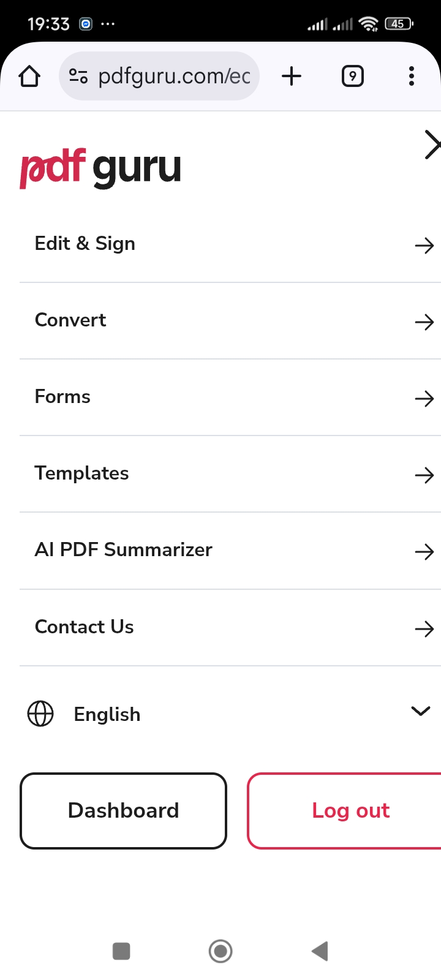Open a new browser tab
This screenshot has height=980, width=441.
(x=292, y=77)
